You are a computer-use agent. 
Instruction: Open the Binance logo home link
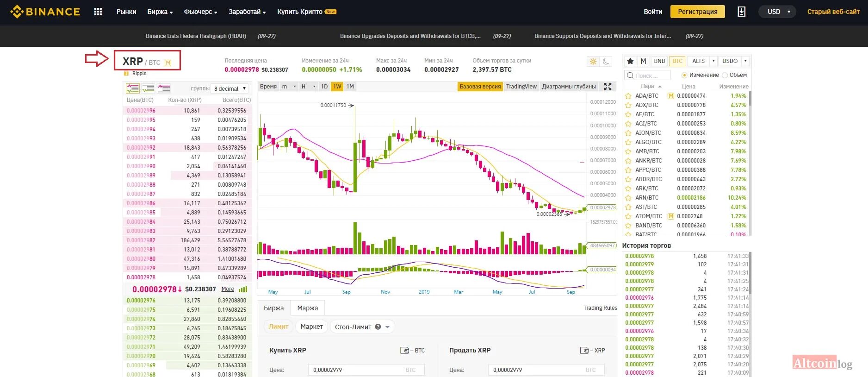click(45, 12)
